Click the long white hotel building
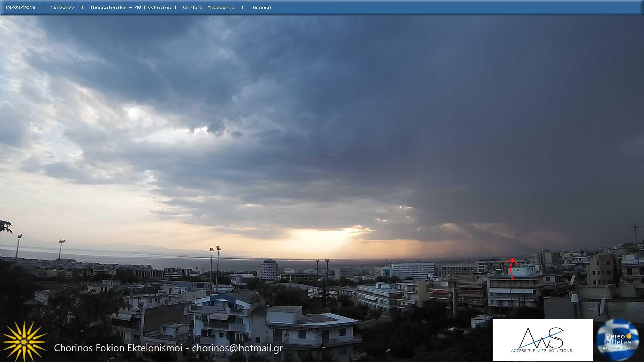Viewport: 644px width, 362px height. click(413, 271)
